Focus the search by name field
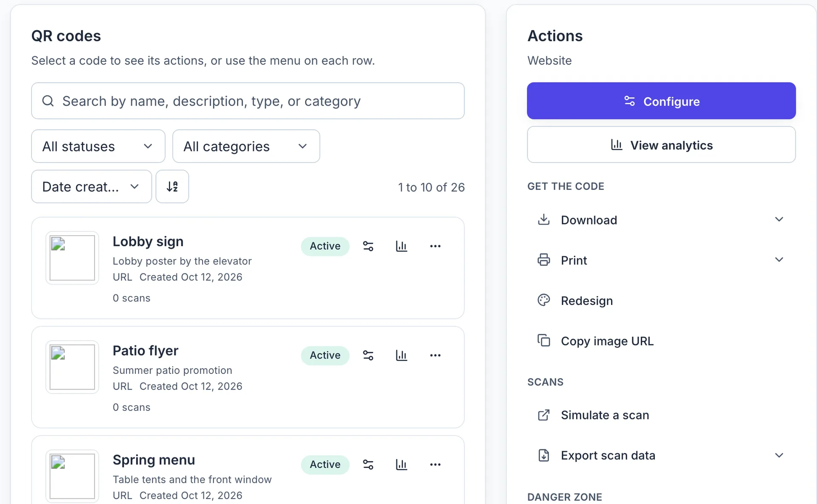 point(248,101)
